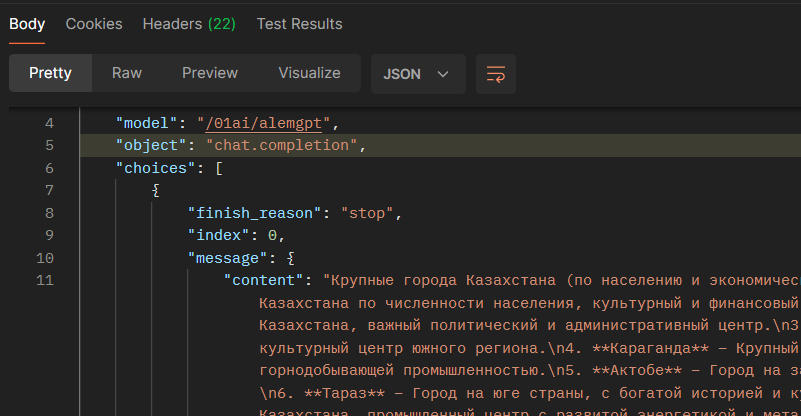
Task: Open the Cookies tab
Action: [94, 23]
